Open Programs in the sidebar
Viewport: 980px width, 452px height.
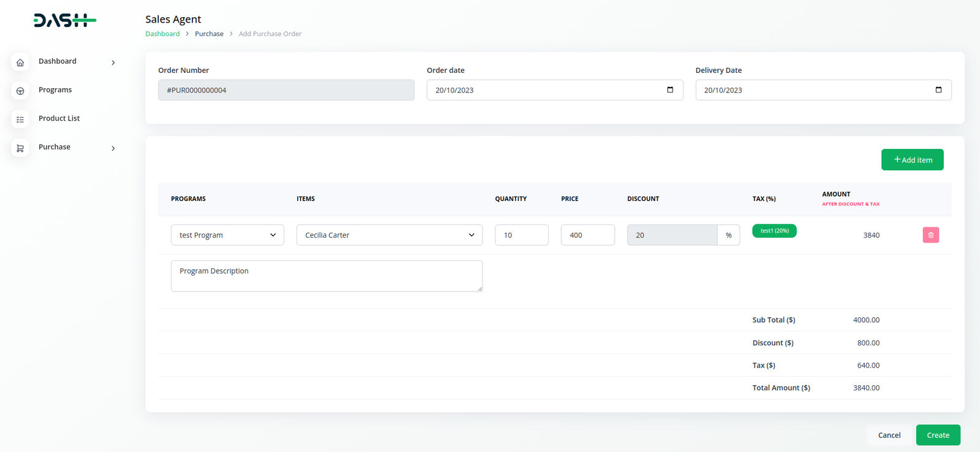[55, 90]
